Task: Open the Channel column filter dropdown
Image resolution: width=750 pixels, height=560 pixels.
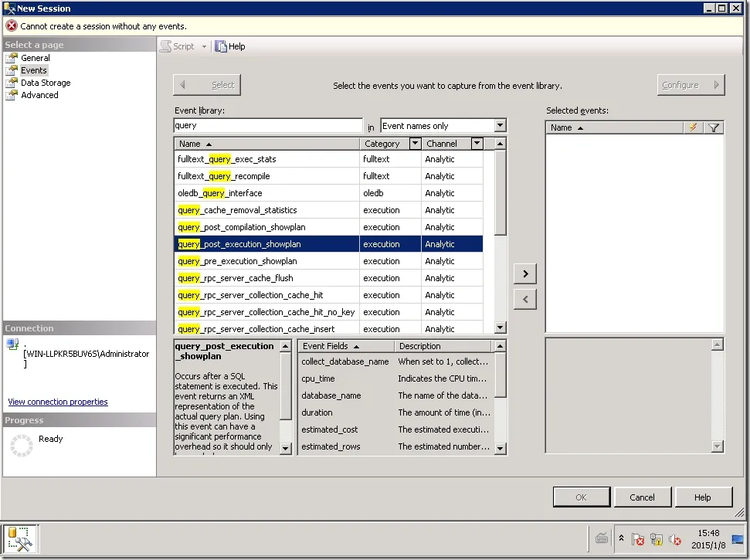Action: (x=477, y=144)
